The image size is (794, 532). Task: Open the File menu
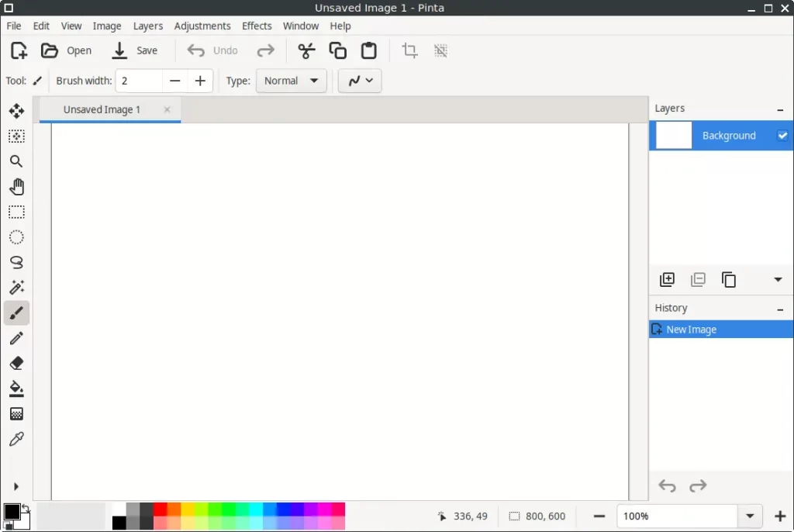(14, 26)
